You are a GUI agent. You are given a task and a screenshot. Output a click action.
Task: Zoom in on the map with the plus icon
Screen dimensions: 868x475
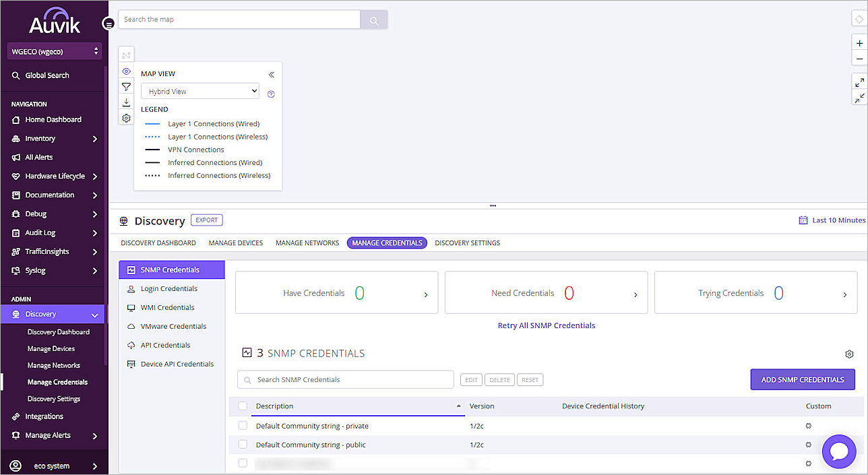pyautogui.click(x=859, y=42)
